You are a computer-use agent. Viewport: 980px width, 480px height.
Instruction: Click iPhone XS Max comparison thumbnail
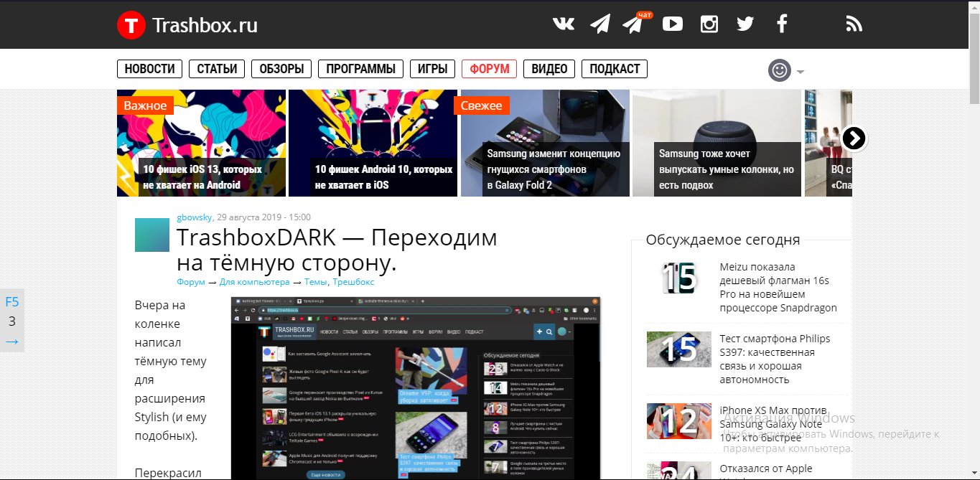click(679, 421)
